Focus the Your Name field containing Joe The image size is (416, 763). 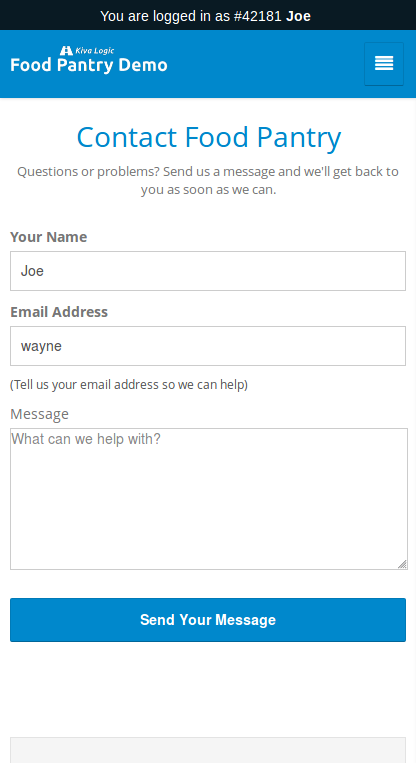click(x=208, y=271)
